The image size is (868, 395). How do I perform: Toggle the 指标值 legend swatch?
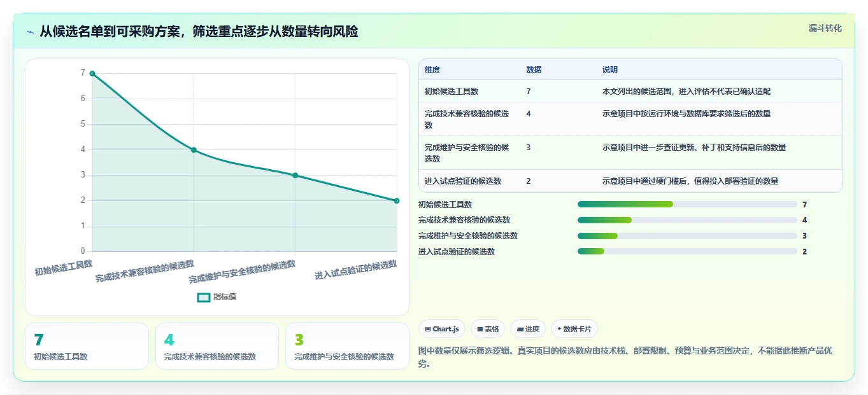[204, 297]
